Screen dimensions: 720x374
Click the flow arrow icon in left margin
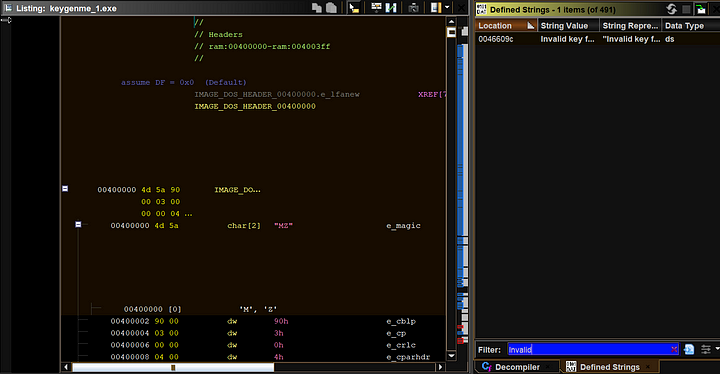(6, 20)
